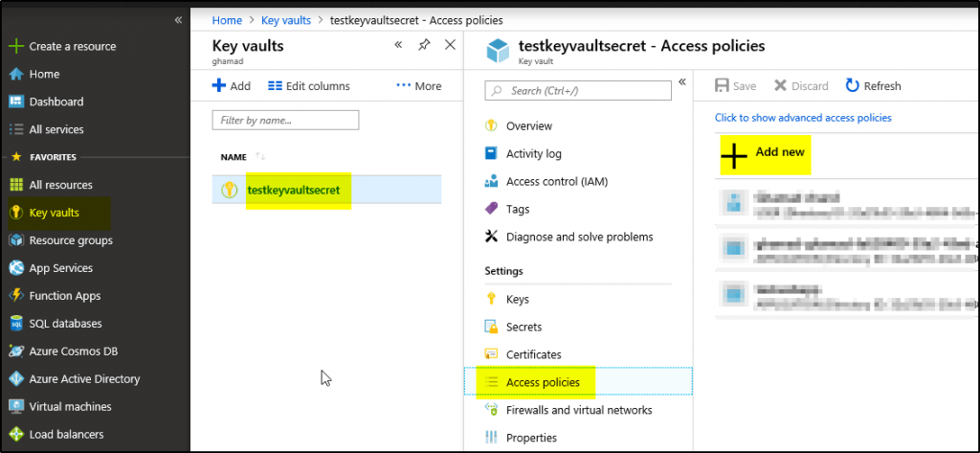
Task: Pin the Key vaults blade
Action: pyautogui.click(x=424, y=45)
